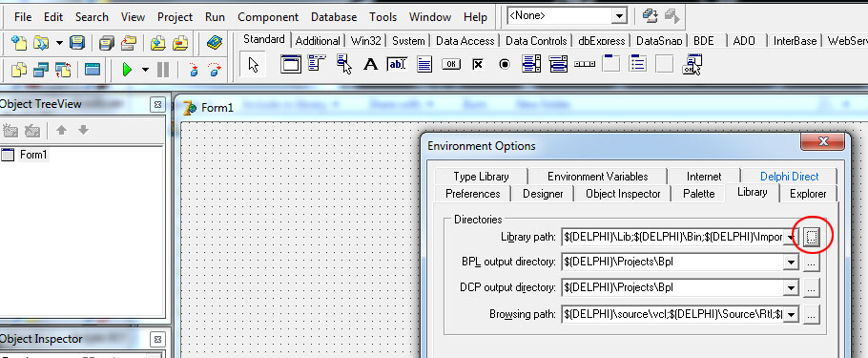
Task: Select the ListBox component icon
Action: [531, 64]
